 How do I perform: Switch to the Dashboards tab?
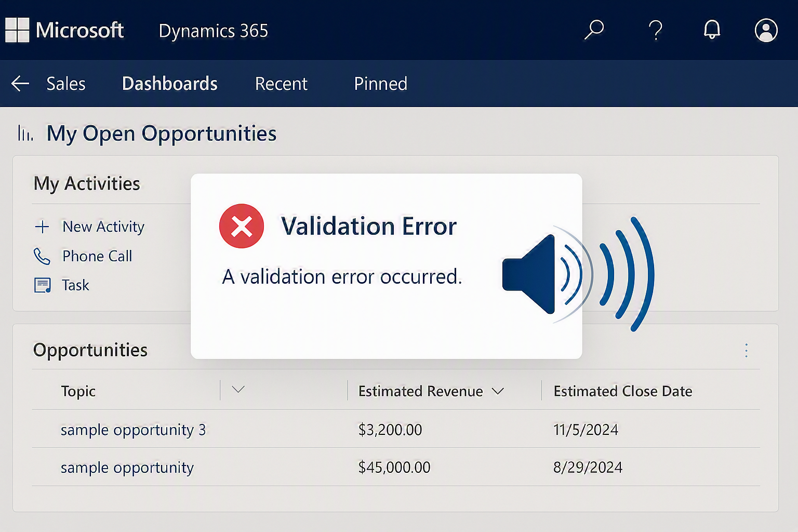coord(169,84)
